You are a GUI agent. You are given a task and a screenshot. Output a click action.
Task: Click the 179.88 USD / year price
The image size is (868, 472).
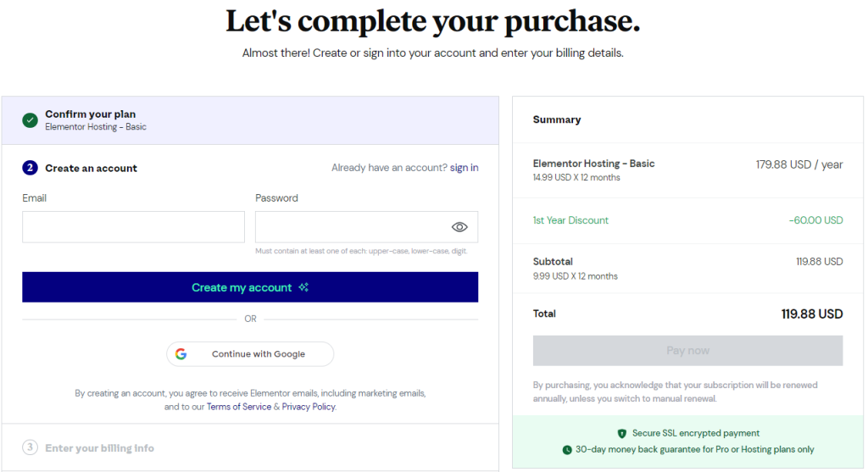[x=799, y=164]
